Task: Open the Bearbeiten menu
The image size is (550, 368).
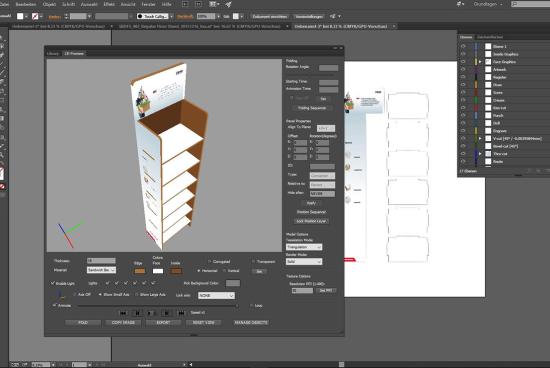Action: (x=26, y=4)
